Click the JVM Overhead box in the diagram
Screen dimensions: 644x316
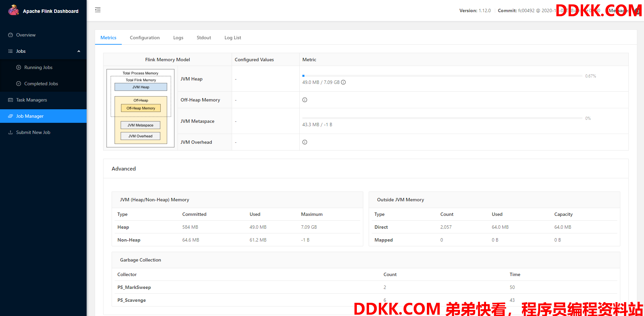[x=140, y=136]
